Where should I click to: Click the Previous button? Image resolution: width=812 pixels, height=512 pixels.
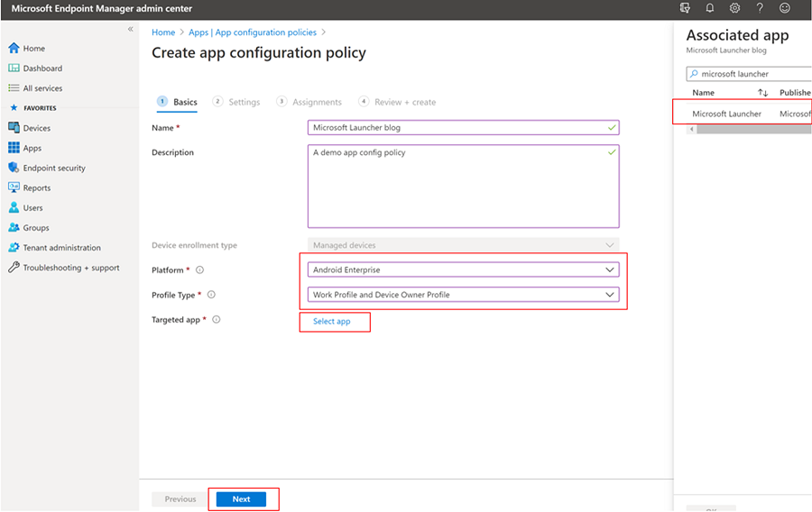click(x=180, y=499)
